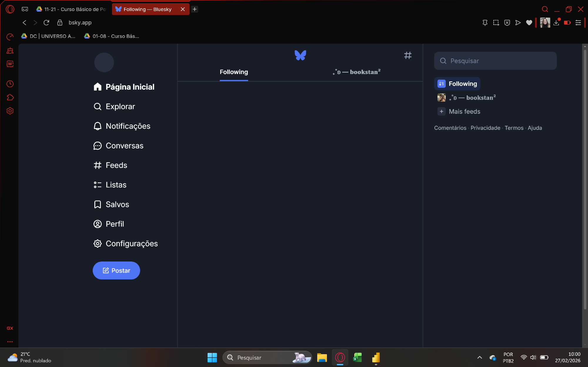Open feeds via hashtag icon in header

click(407, 55)
